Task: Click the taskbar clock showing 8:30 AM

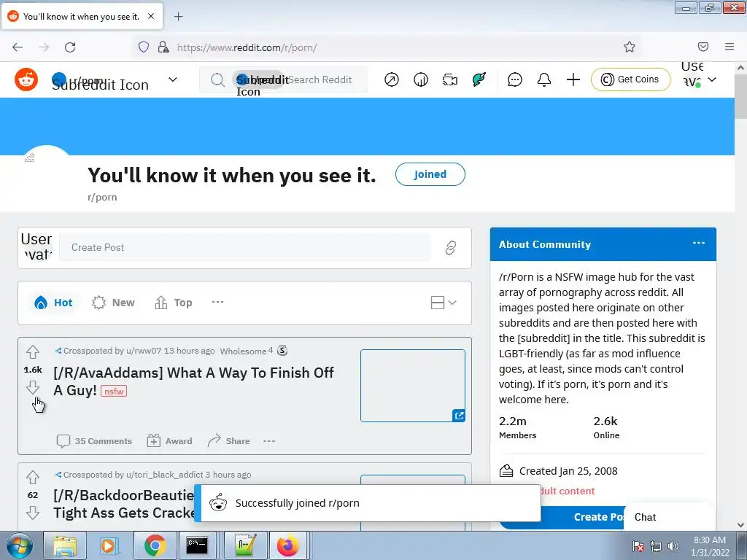Action: (x=710, y=545)
